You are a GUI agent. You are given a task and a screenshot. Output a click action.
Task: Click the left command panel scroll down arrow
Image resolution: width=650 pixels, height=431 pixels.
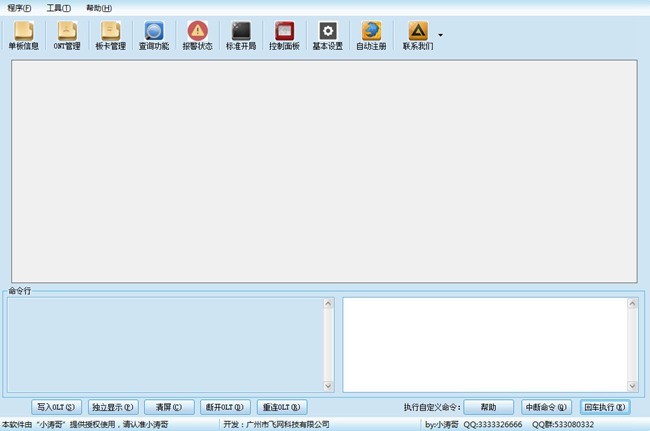[x=328, y=386]
